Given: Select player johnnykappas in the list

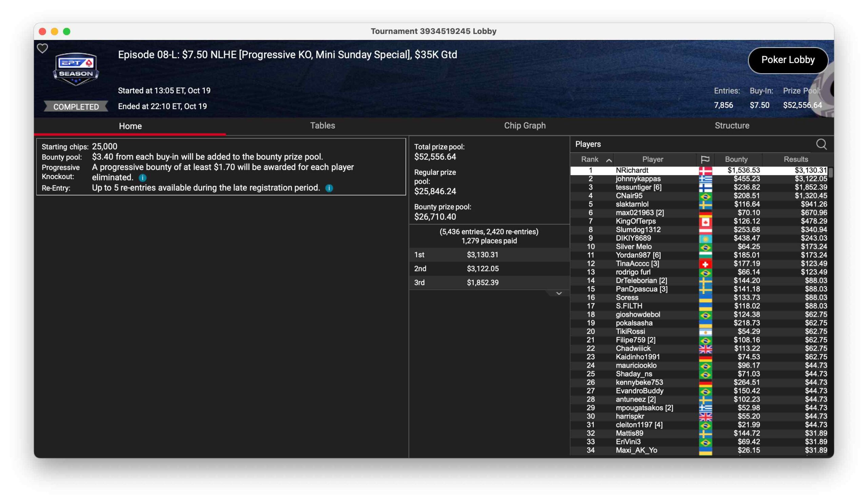Looking at the screenshot, I should (x=638, y=179).
